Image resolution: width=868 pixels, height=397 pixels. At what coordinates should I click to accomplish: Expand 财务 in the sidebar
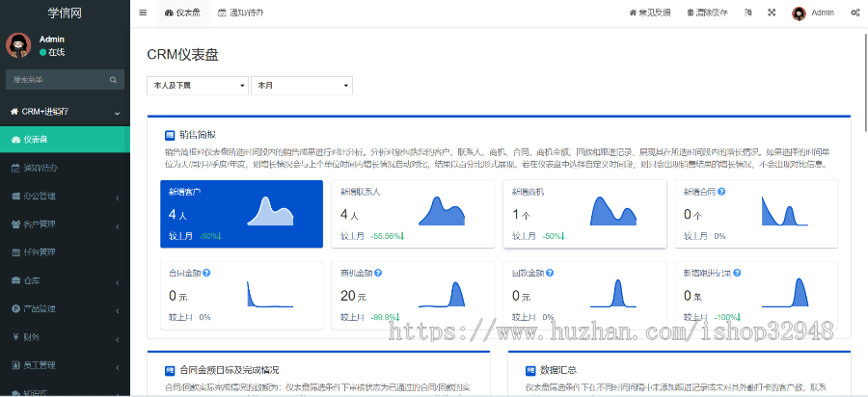(65, 336)
